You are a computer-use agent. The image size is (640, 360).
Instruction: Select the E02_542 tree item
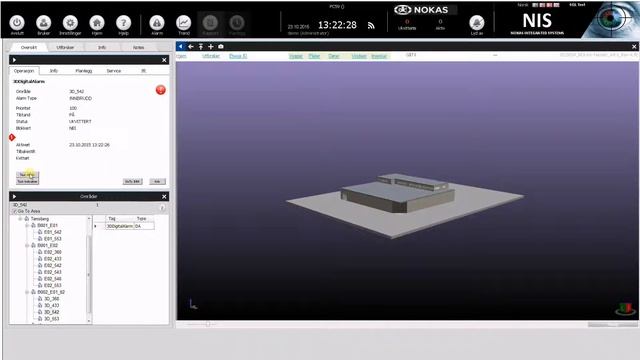coord(53,265)
